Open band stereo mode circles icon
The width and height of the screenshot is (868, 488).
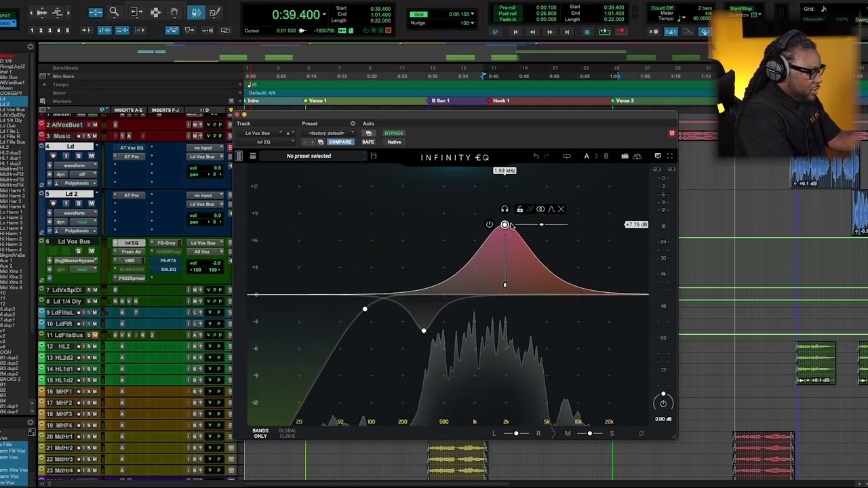pos(540,209)
